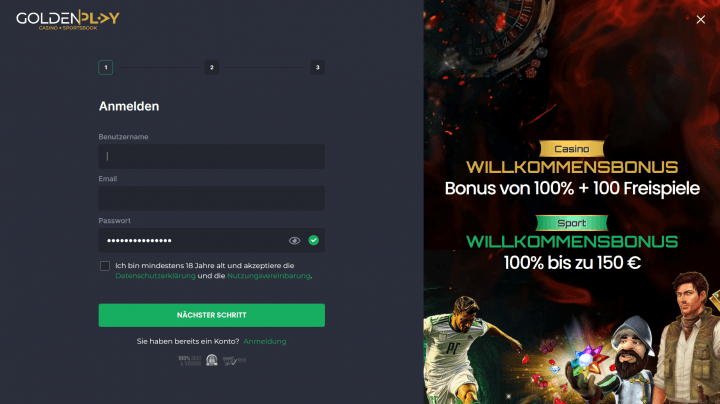Image resolution: width=720 pixels, height=404 pixels.
Task: Click the round licence seal badge
Action: pos(212,360)
